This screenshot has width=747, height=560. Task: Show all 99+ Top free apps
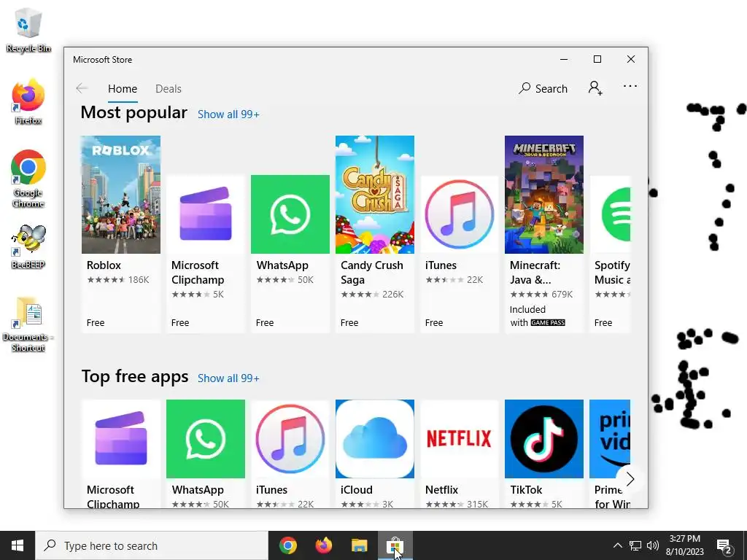pyautogui.click(x=228, y=378)
